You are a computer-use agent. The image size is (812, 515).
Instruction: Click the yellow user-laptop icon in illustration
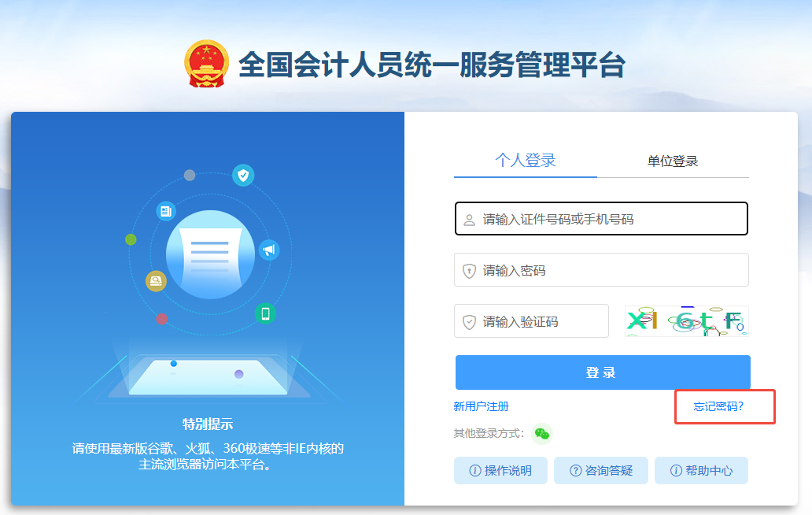coord(156,281)
